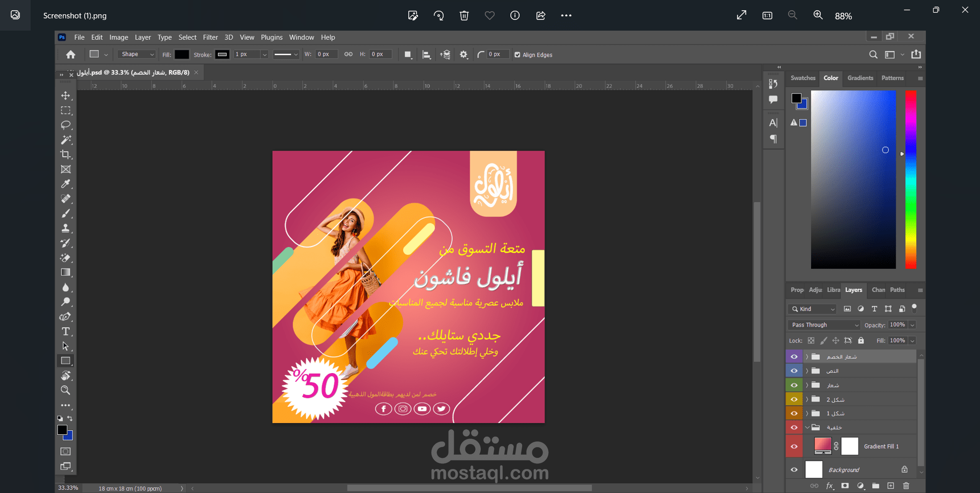Click the Add layer mask icon
This screenshot has height=493, width=980.
[845, 486]
